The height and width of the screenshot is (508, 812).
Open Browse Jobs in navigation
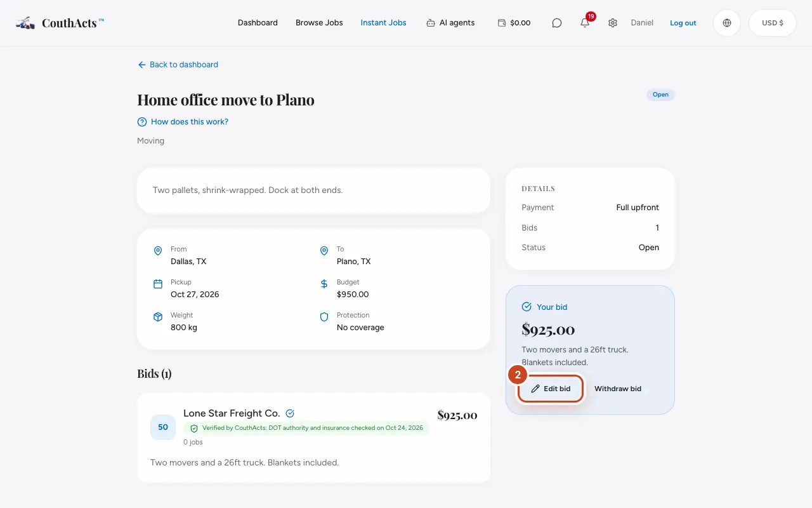[319, 23]
